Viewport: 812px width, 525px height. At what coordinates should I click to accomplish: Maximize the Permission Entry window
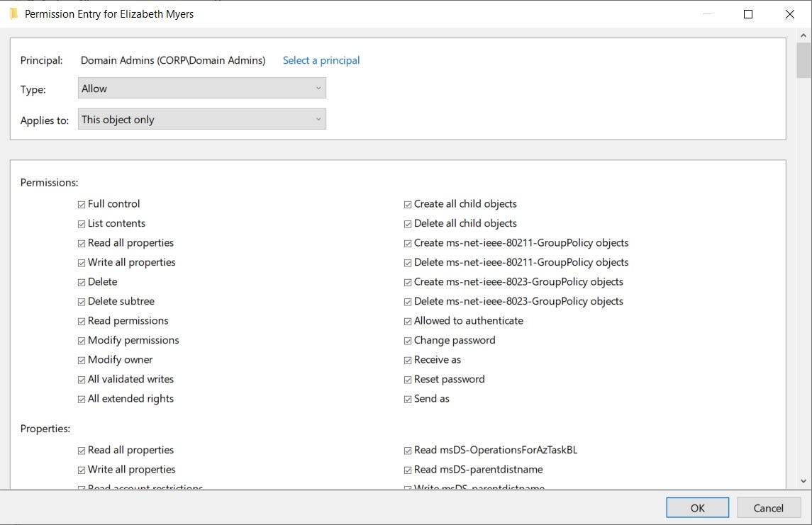(747, 14)
